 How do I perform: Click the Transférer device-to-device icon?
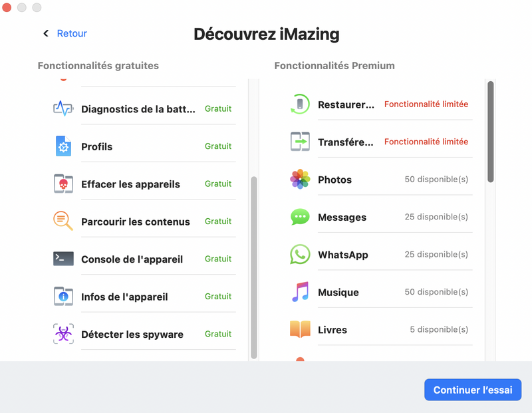tap(300, 142)
